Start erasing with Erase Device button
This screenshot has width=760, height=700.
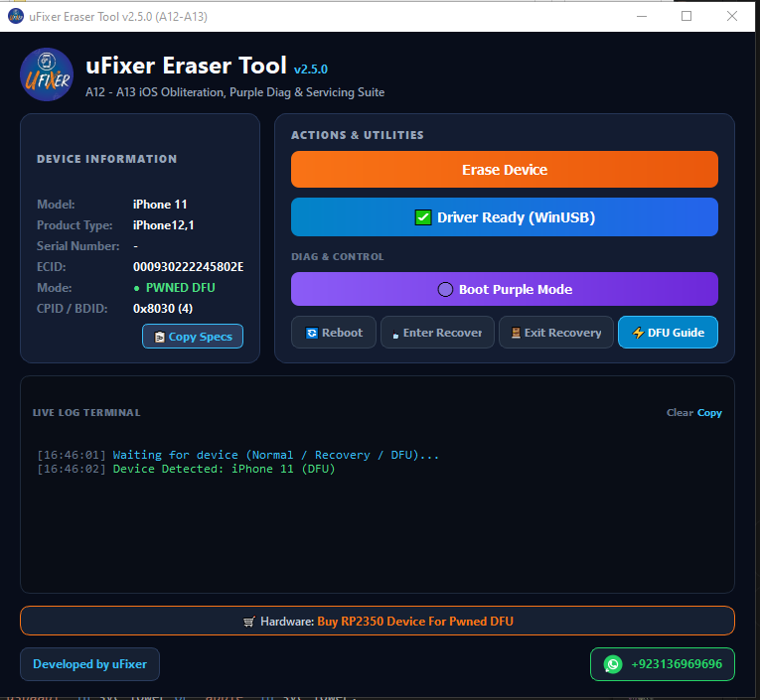[x=504, y=170]
